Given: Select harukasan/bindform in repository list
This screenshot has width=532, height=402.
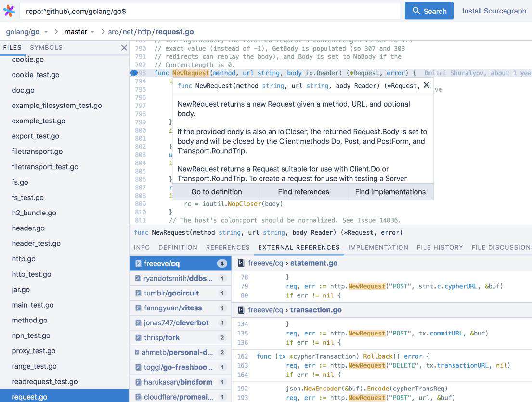Looking at the screenshot, I should coord(180,382).
